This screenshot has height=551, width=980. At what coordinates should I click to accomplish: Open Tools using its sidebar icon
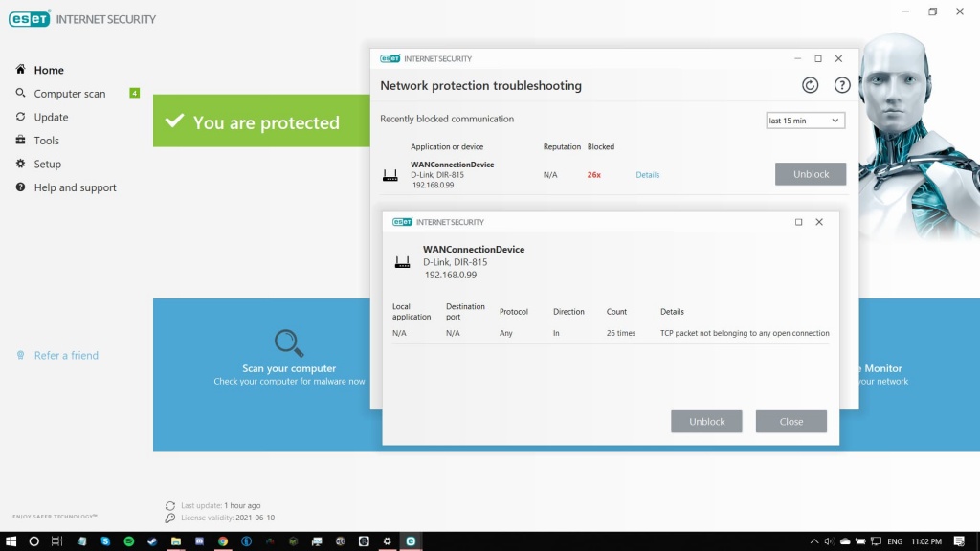[x=20, y=140]
